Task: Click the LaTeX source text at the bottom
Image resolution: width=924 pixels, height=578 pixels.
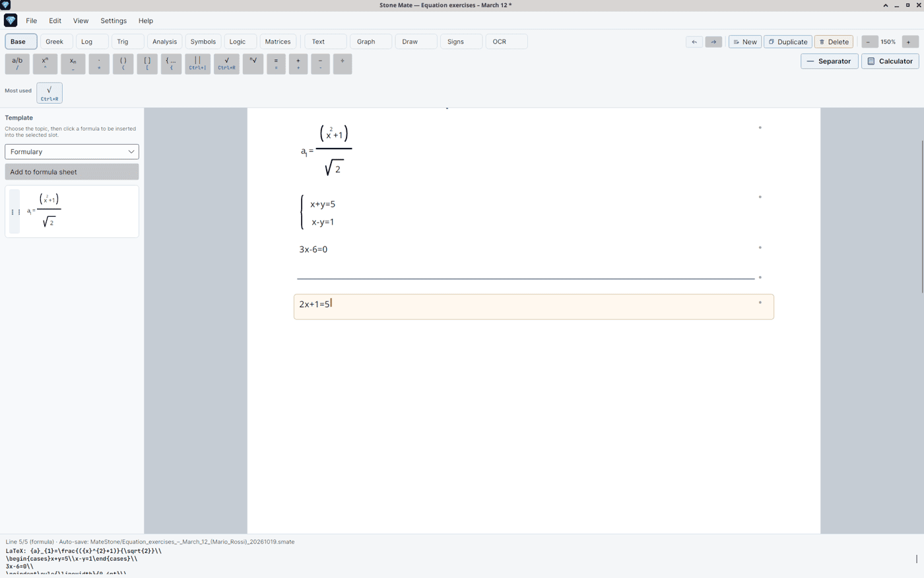Action: tap(84, 559)
